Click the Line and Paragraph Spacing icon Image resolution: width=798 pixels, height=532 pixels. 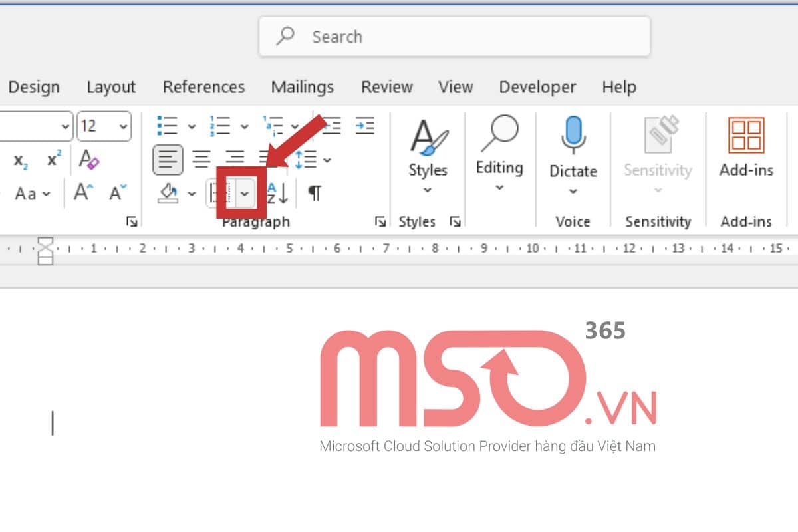(306, 159)
